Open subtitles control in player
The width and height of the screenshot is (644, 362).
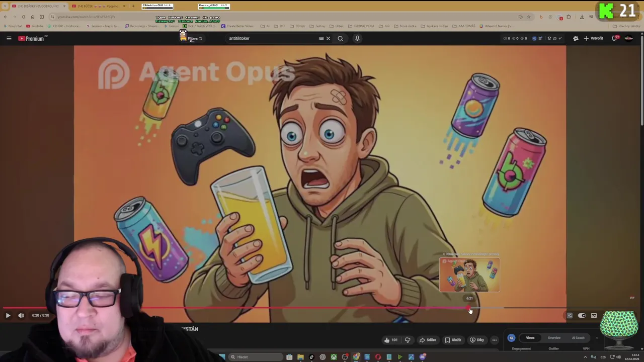click(x=594, y=316)
